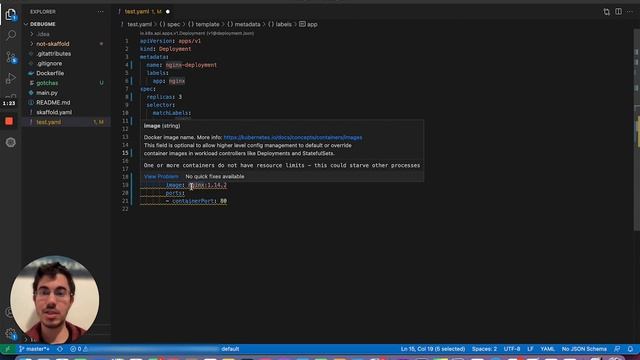This screenshot has height=360, width=640.
Task: Open the Search view in activity bar
Action: pyautogui.click(x=11, y=36)
